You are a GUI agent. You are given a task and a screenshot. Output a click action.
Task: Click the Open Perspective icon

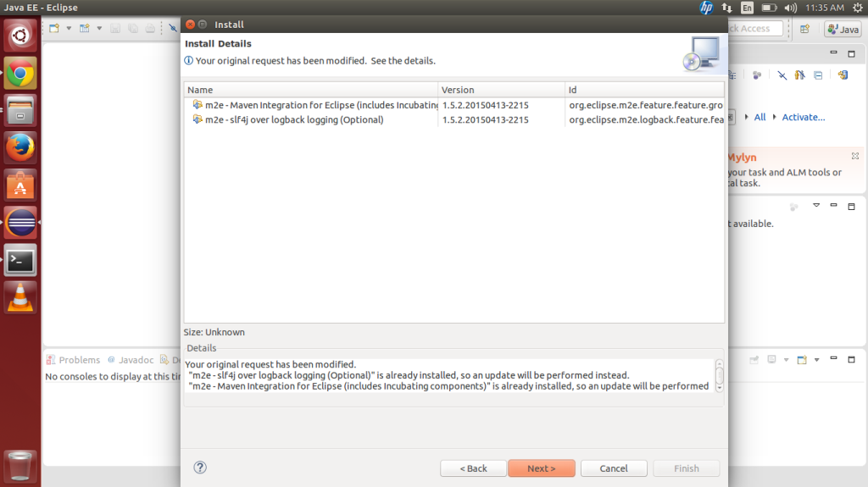pos(805,29)
